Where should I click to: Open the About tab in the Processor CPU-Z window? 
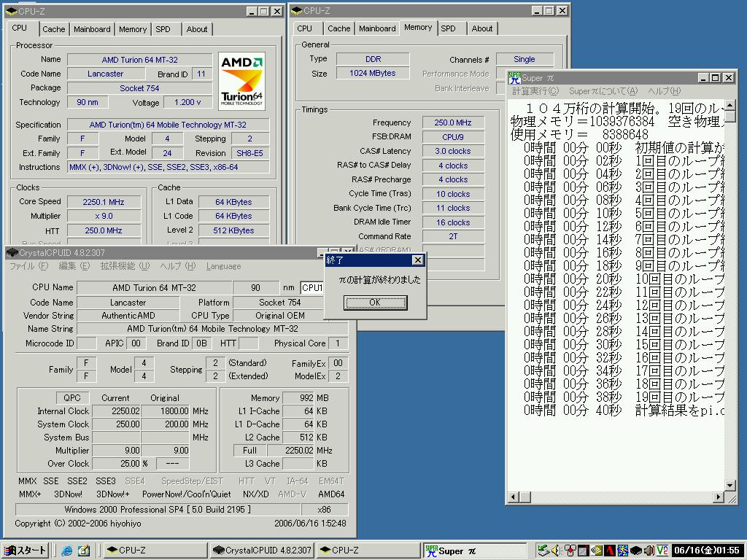[x=197, y=29]
